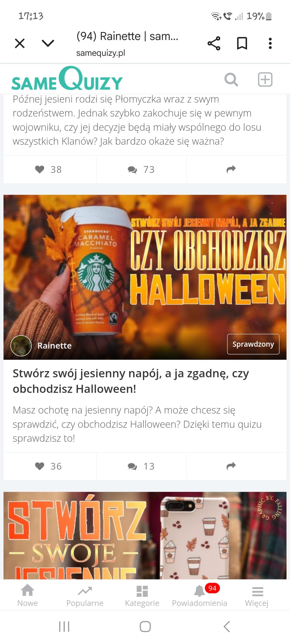
Task: Expand the browser tab chevron dropdown
Action: point(48,43)
